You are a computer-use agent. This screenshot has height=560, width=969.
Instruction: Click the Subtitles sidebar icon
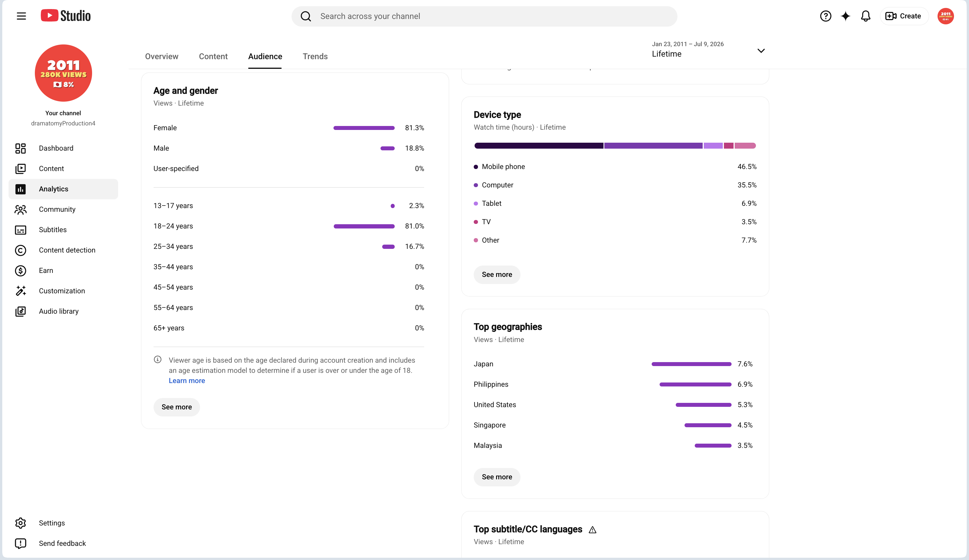(x=20, y=230)
